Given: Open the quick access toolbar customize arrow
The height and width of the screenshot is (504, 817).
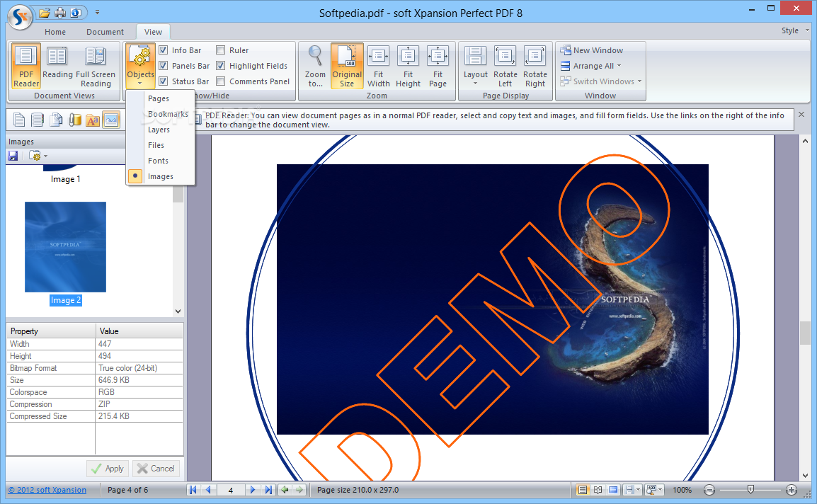Looking at the screenshot, I should click(97, 12).
